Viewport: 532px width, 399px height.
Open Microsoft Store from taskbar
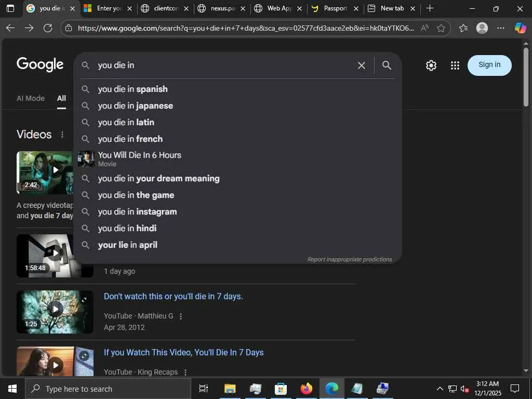(x=281, y=389)
